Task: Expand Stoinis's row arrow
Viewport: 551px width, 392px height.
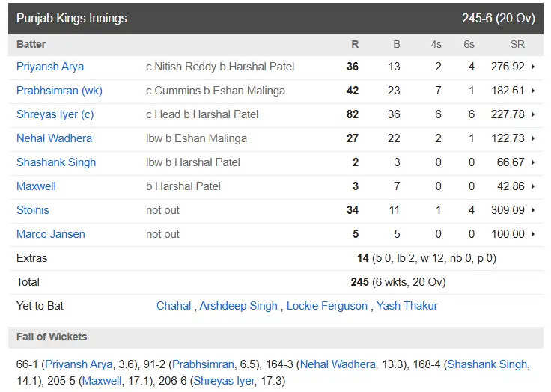Action: (533, 210)
